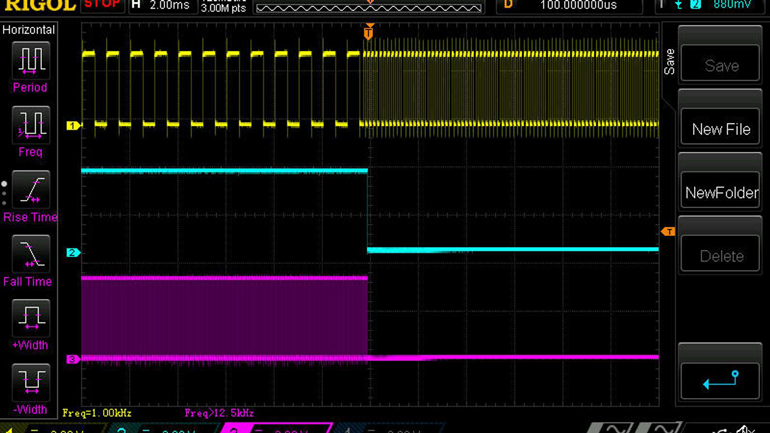Click the channel 2 tab in bottom bar
The width and height of the screenshot is (770, 433).
tap(165, 428)
